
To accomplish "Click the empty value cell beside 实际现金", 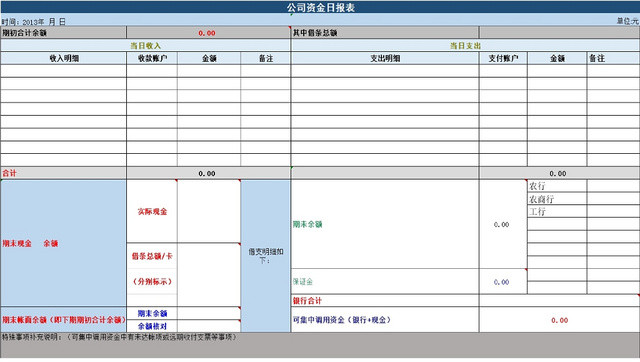I will point(209,211).
